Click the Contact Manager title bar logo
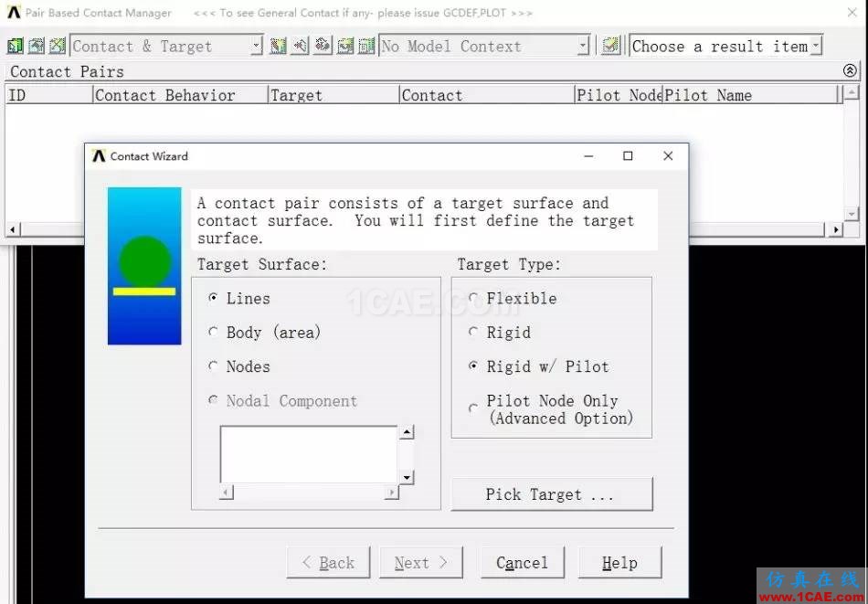Image resolution: width=868 pixels, height=604 pixels. (14, 12)
